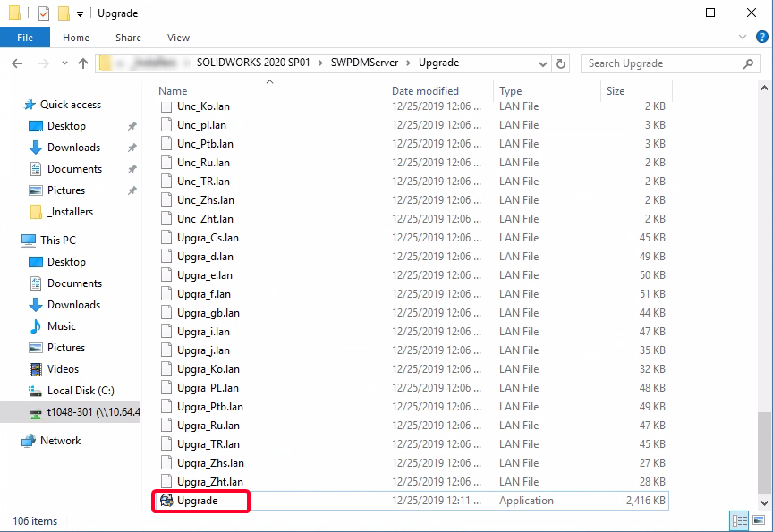Select file Unc_TR.lan
The image size is (773, 532).
click(x=203, y=182)
